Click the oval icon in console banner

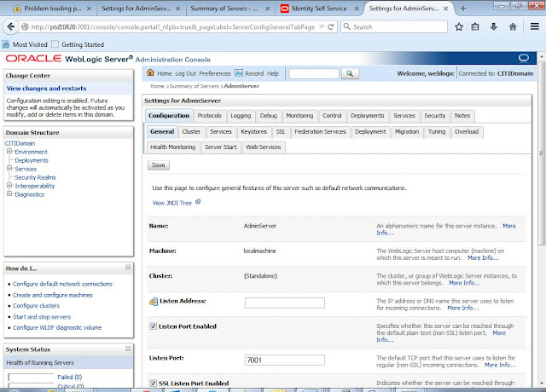coord(524,58)
